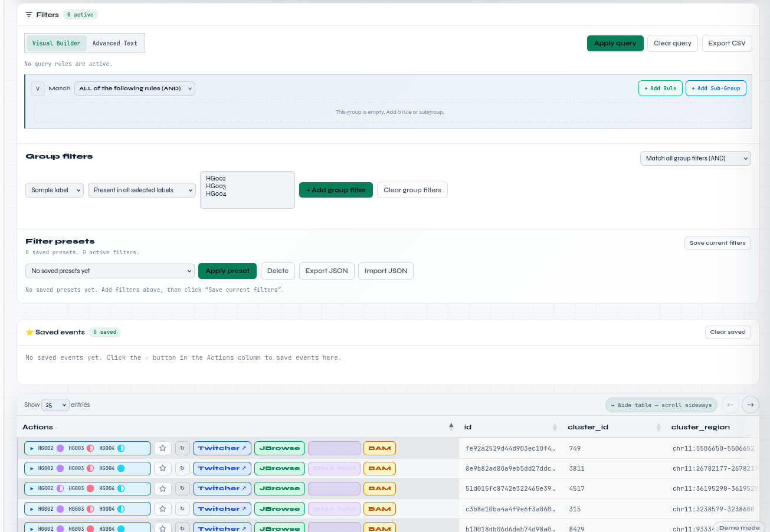Add a new rule with Add Rule
This screenshot has width=770, height=532.
click(660, 88)
